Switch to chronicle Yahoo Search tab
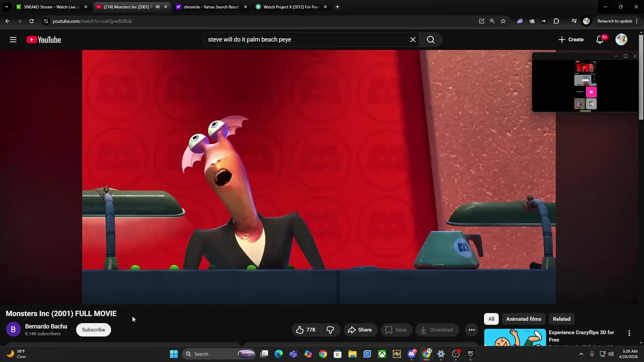644x362 pixels. coord(211,7)
